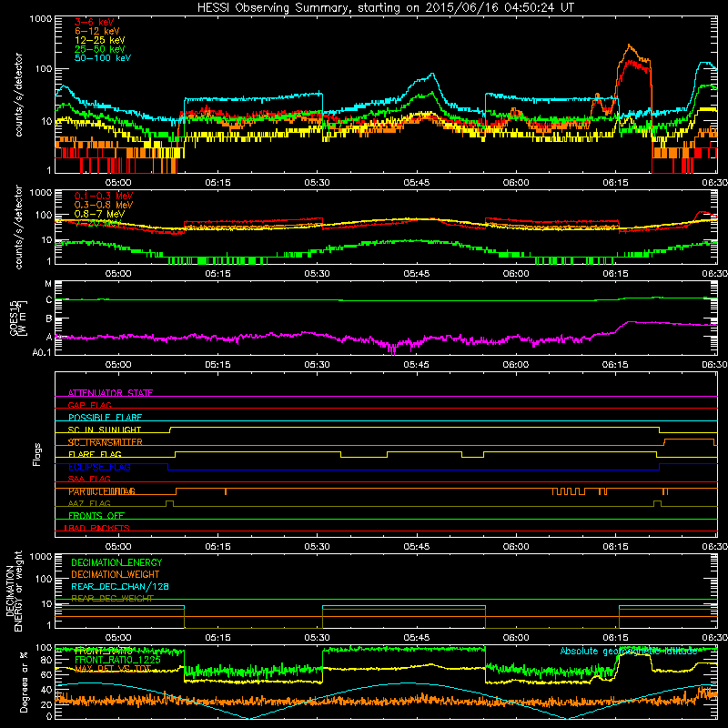Image resolution: width=728 pixels, height=728 pixels.
Task: Click the 05:30 tick below the GOES panel
Action: click(317, 365)
